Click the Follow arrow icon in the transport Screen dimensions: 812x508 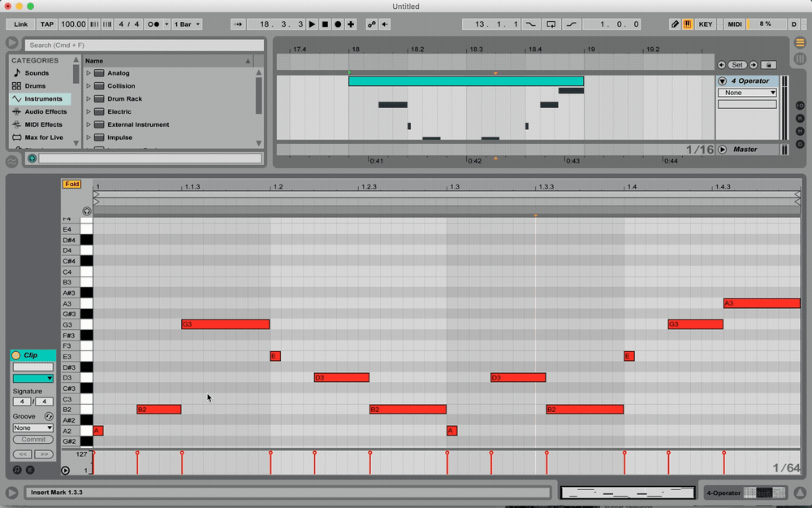[x=238, y=24]
